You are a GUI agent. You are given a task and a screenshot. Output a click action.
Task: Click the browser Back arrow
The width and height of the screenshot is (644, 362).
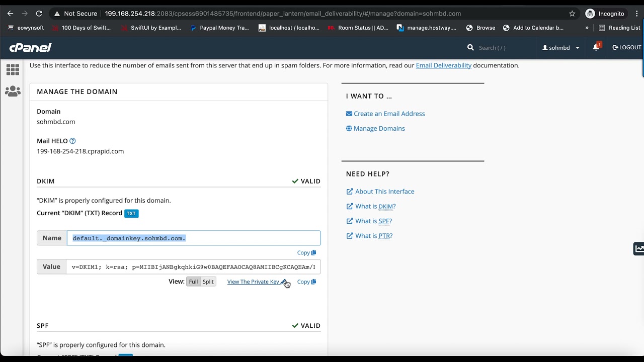[10, 14]
